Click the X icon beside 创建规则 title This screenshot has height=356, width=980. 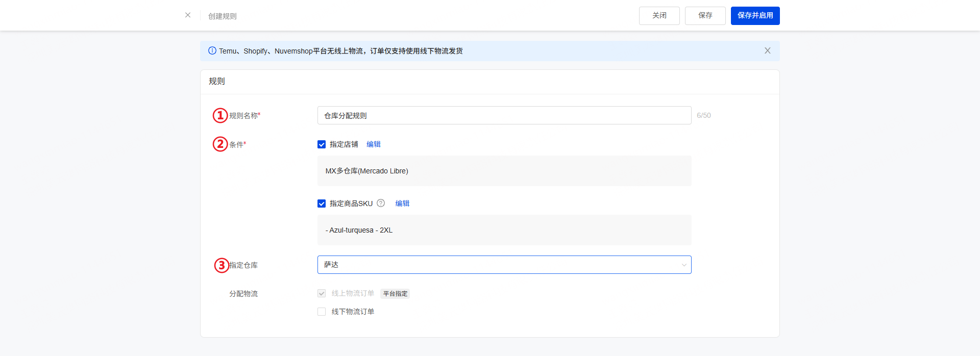[188, 15]
